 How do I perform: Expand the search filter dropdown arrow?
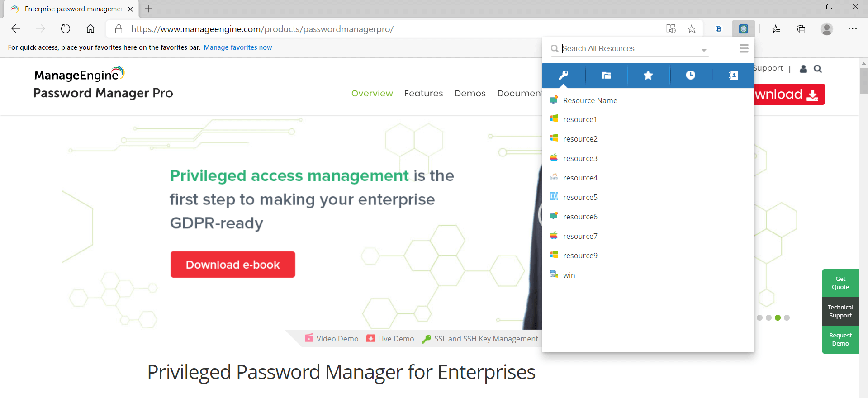click(x=704, y=50)
